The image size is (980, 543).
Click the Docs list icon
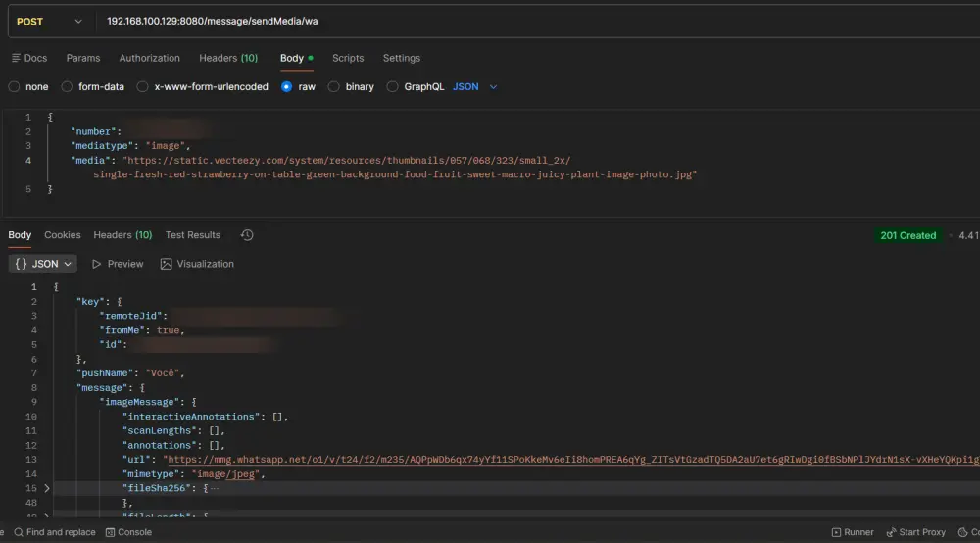tap(16, 58)
